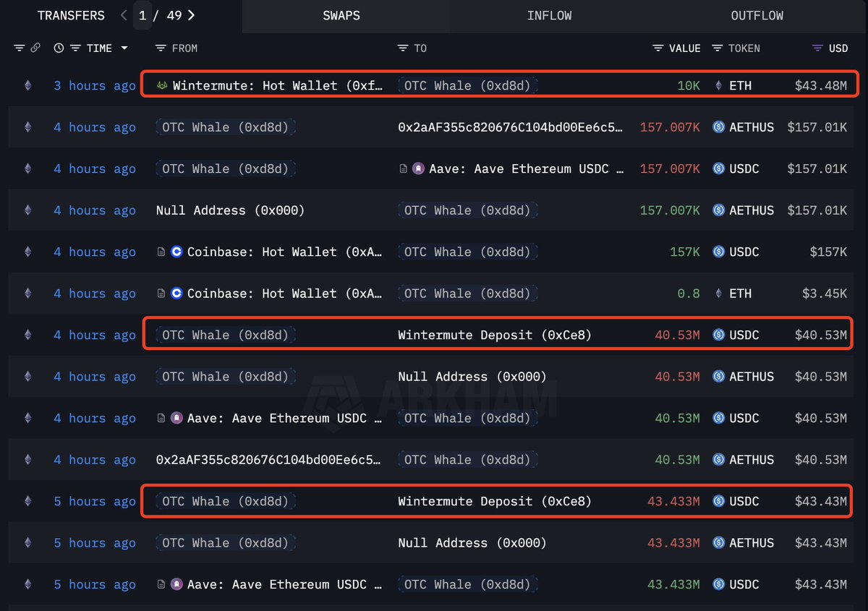The width and height of the screenshot is (868, 611).
Task: Click the Aave sender logo in the 43.433M USDC row
Action: (x=176, y=584)
